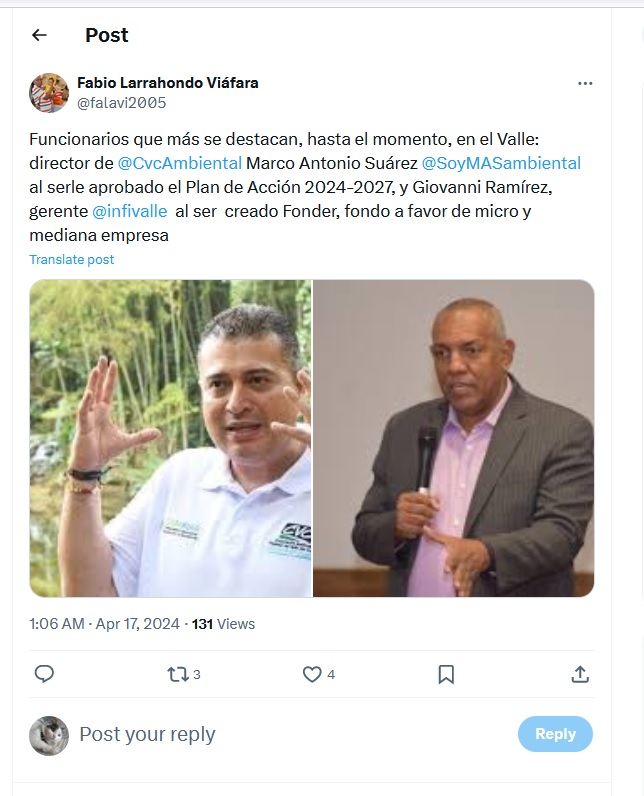Screen dimensions: 644x796
Task: Open Fabio Larrahondo Viáfara profile avatar
Action: 49,93
